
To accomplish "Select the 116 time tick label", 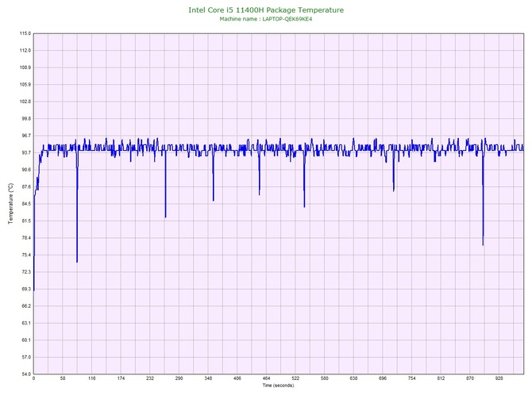I will 92,378.
